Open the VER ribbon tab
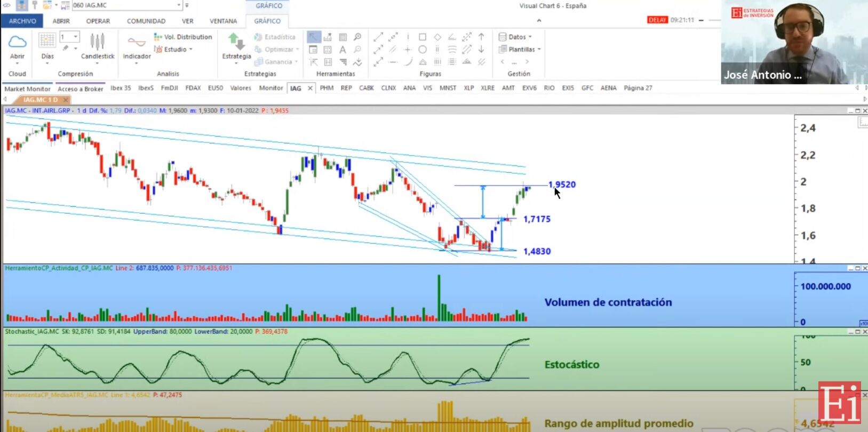This screenshot has height=432, width=868. [187, 21]
